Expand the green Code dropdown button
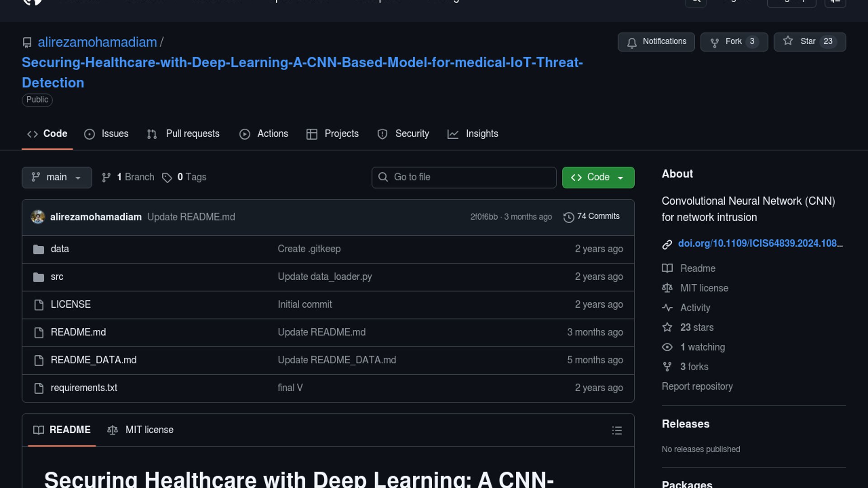 (x=598, y=177)
